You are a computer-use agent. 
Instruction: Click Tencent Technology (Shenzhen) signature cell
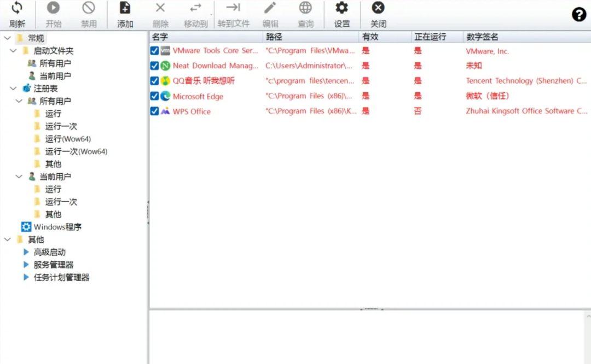click(x=526, y=81)
